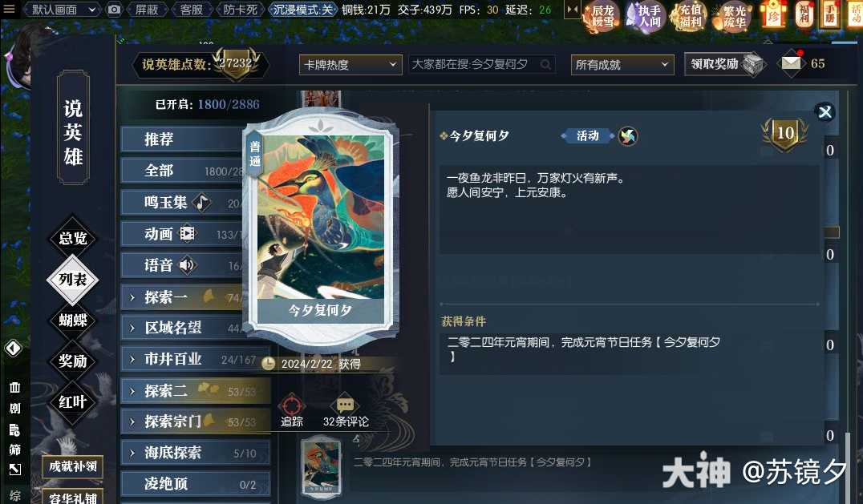The height and width of the screenshot is (504, 863).
Task: Expand the 海底探索 category
Action: point(196,453)
